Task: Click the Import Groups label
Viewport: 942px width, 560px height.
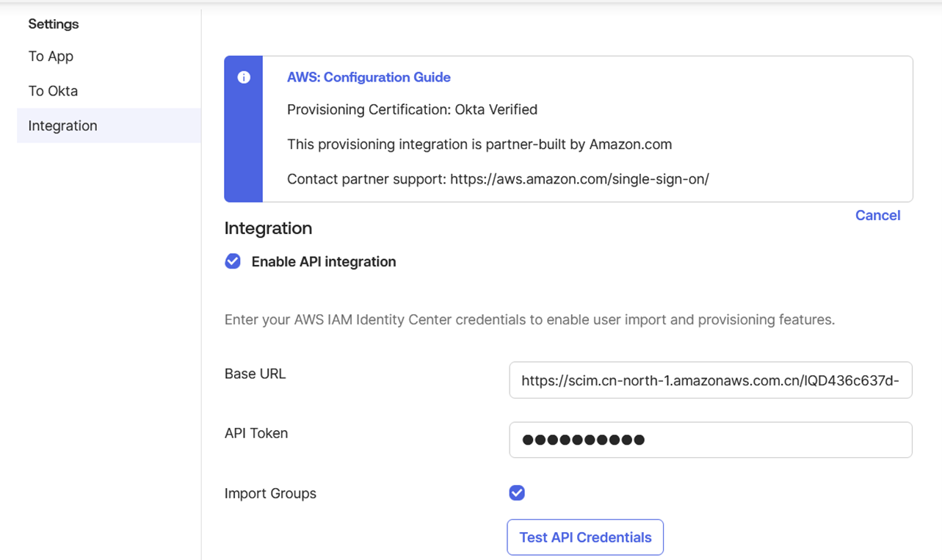Action: [270, 493]
